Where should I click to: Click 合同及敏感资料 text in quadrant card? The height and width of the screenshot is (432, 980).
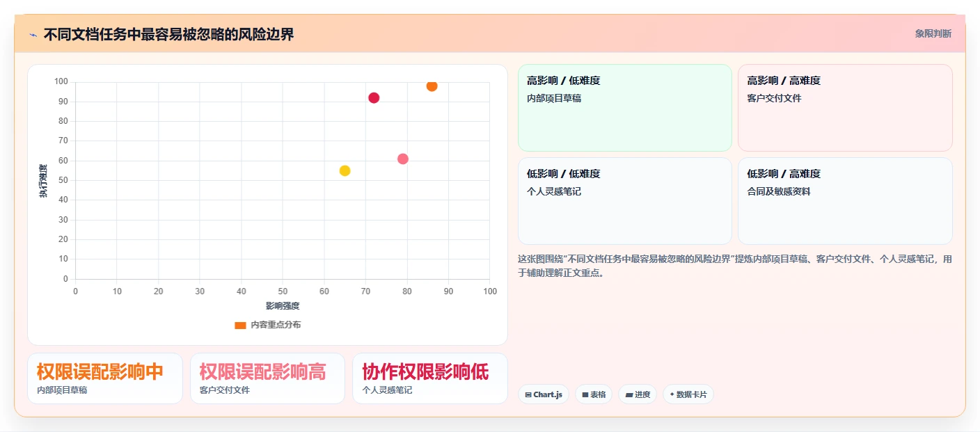pos(779,191)
